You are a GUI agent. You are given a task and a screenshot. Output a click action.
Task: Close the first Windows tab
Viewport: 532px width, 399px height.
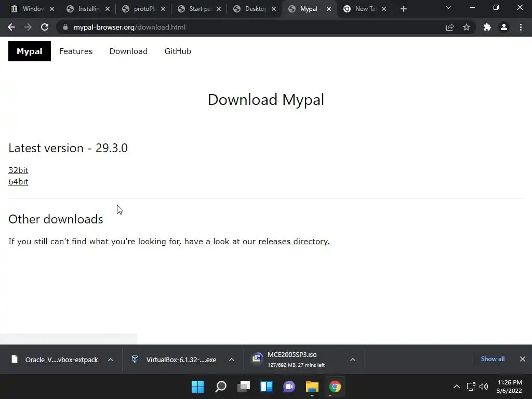51,9
